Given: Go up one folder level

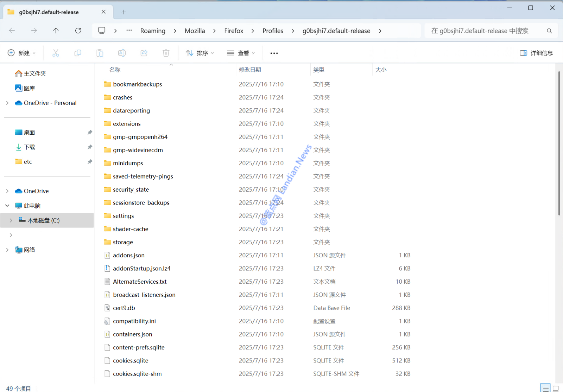Looking at the screenshot, I should 56,31.
